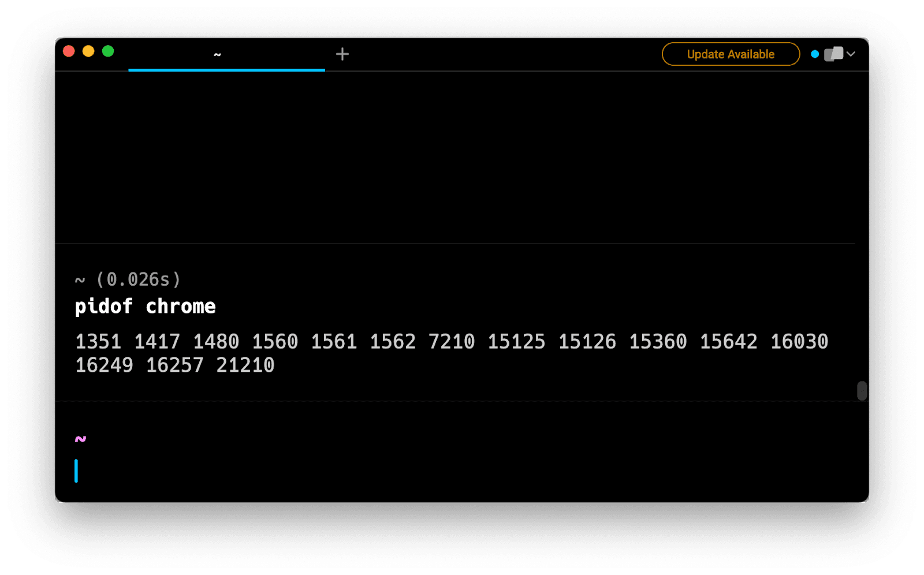Screen dimensions: 924x575
Task: Open the chevron dropdown beside the windows icon
Action: coord(851,54)
